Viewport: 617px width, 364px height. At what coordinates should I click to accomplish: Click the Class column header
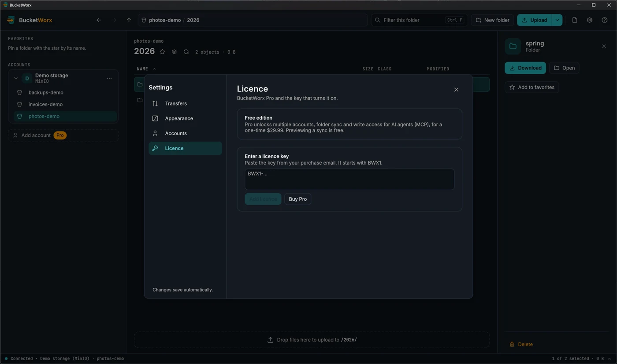tap(384, 69)
